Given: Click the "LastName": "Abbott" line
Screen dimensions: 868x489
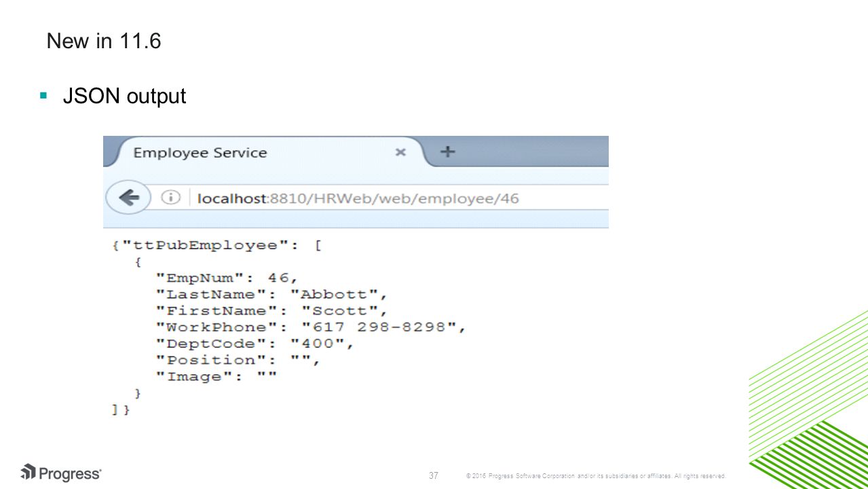Looking at the screenshot, I should [271, 294].
